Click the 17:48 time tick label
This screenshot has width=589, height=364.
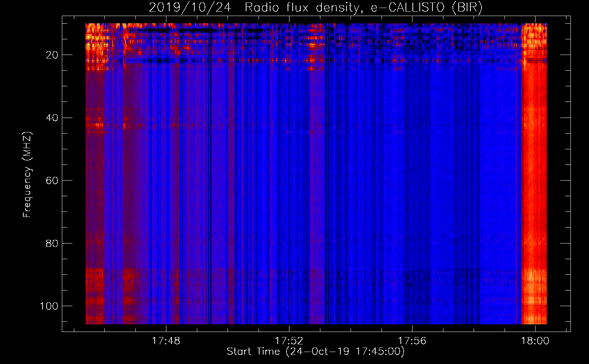coord(166,341)
